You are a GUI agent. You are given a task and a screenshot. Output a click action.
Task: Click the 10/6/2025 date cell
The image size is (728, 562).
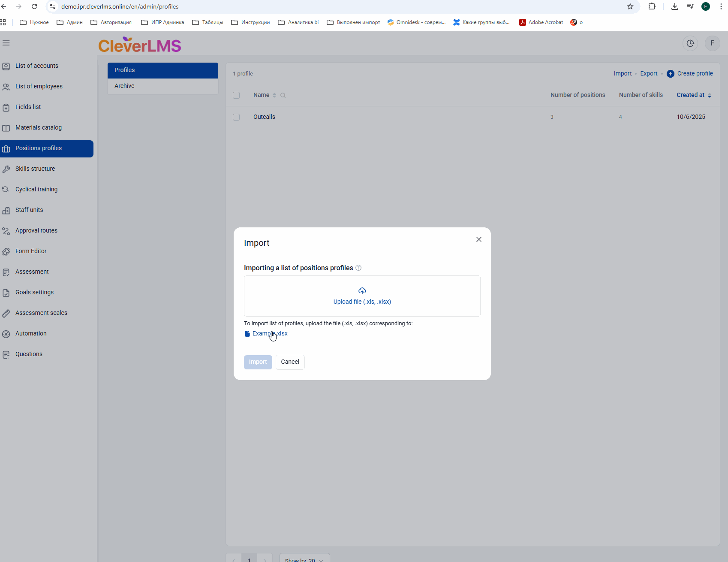click(x=691, y=117)
